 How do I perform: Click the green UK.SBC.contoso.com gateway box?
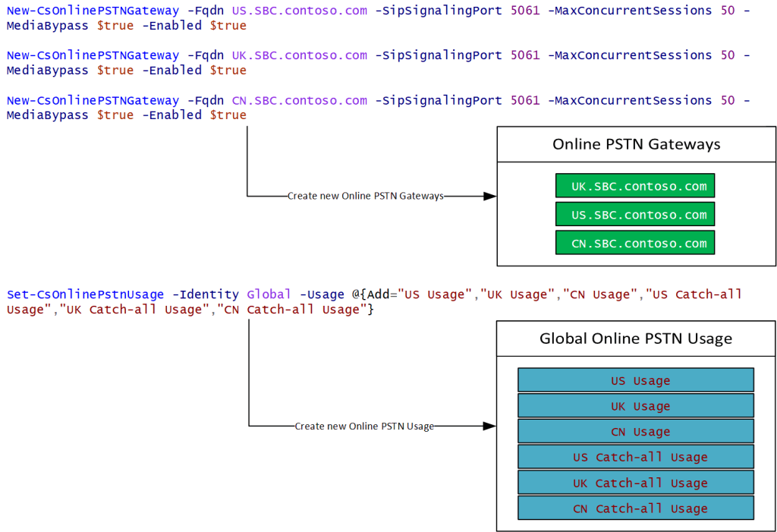point(635,187)
